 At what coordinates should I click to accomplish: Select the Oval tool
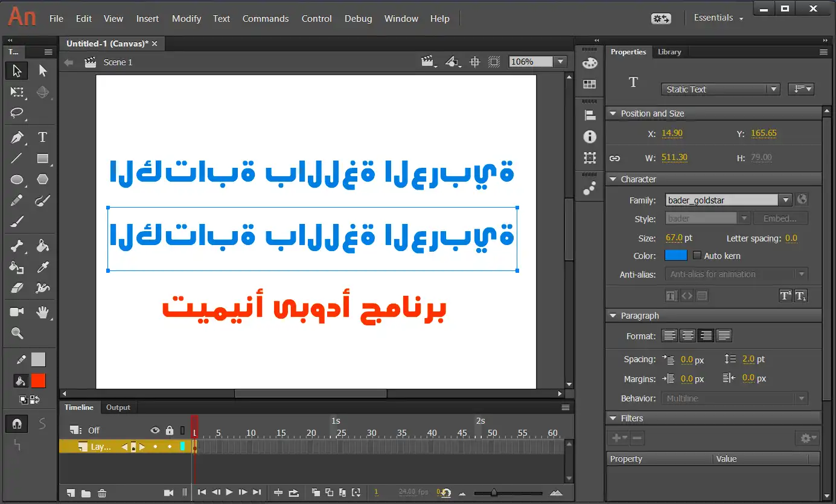[x=17, y=180]
